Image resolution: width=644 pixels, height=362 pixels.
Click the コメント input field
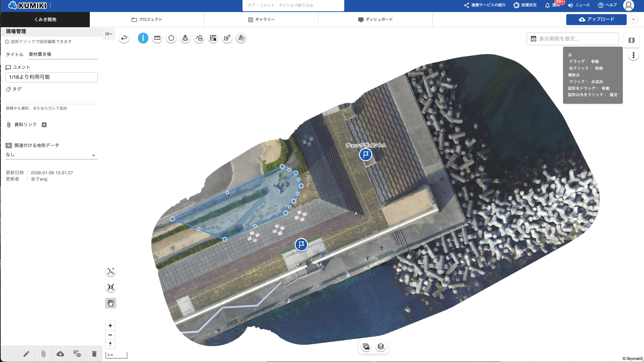click(52, 77)
